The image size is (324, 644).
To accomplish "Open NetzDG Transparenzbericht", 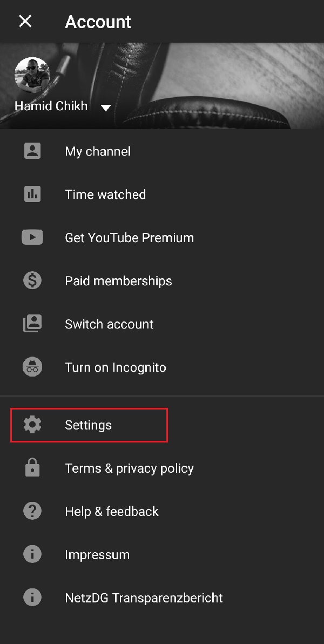I will coord(144,598).
